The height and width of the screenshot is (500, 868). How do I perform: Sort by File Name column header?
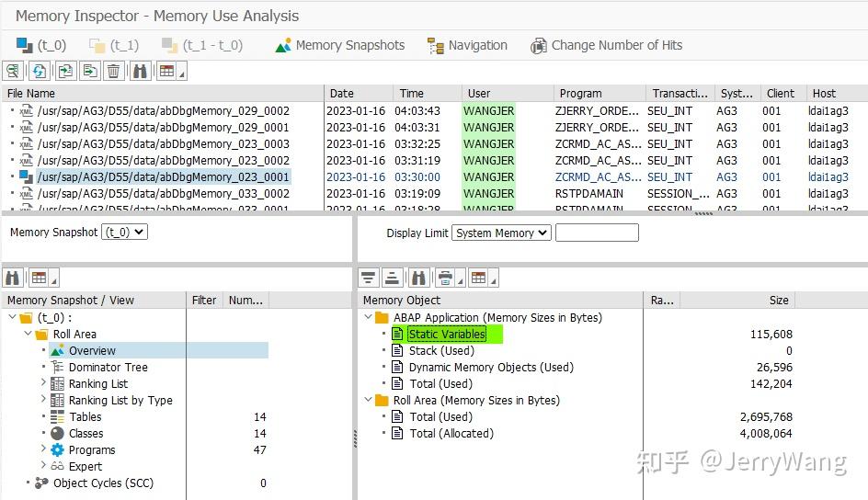click(163, 94)
